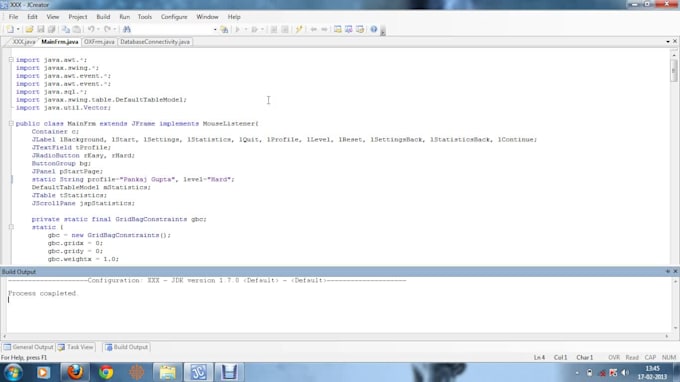Open the Edit menu

pyautogui.click(x=32, y=17)
